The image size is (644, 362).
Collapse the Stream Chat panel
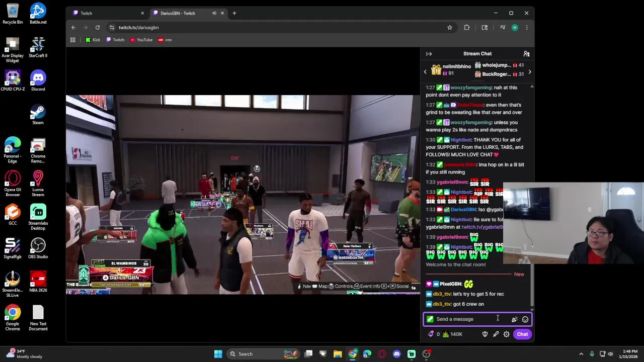(429, 54)
